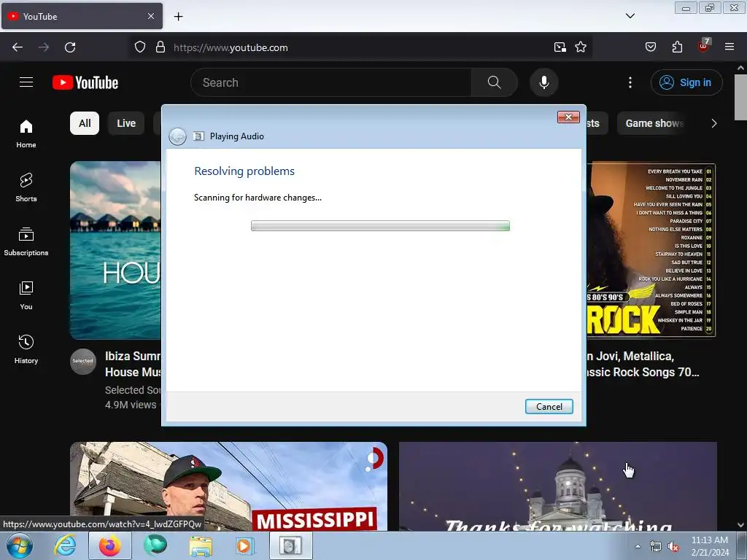Activate voice search microphone
The height and width of the screenshot is (560, 747).
pos(543,82)
